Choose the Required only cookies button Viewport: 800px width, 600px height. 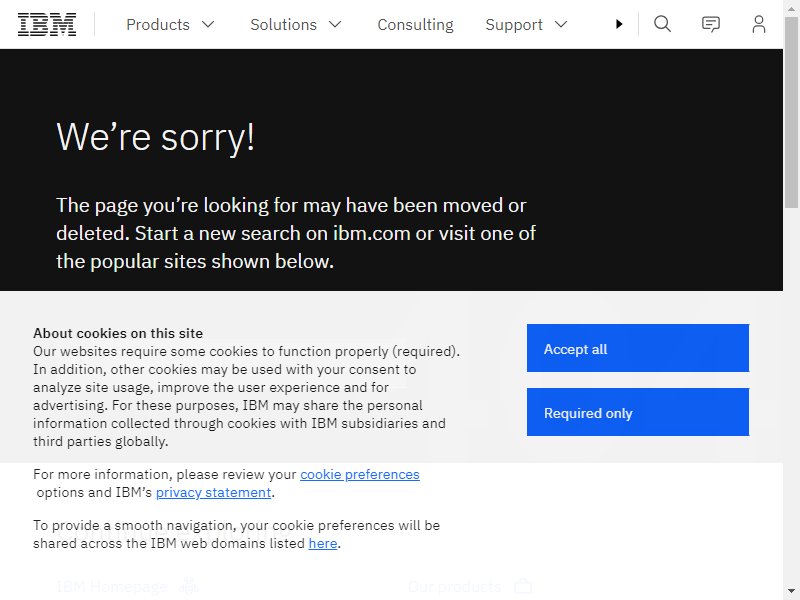coord(638,412)
